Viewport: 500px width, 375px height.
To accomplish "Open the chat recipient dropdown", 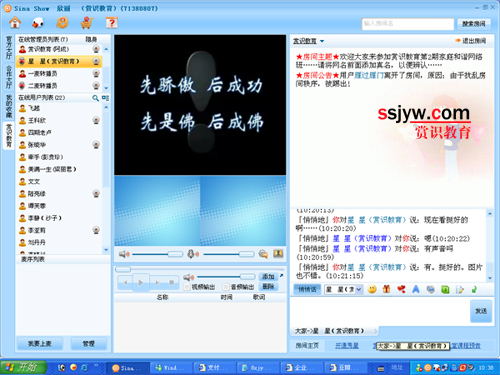I will point(359,290).
